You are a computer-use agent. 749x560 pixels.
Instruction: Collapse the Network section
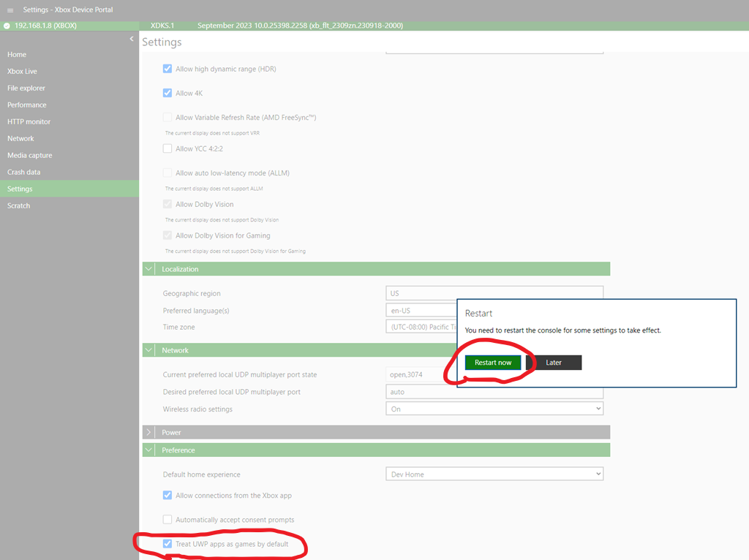[x=149, y=350]
